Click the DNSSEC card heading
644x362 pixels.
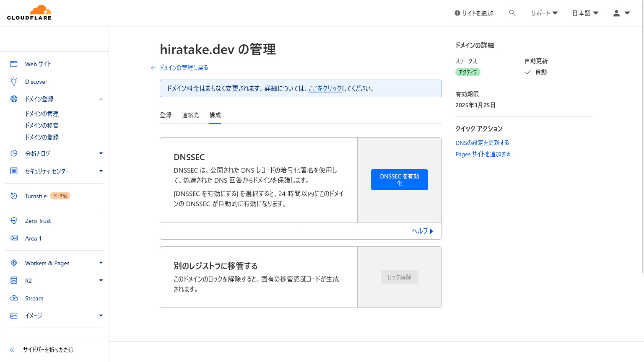tap(189, 157)
